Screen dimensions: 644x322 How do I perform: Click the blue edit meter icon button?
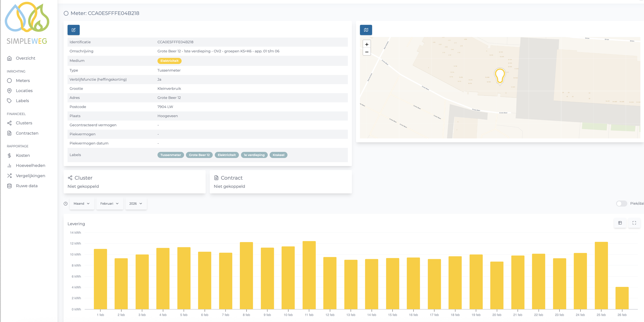tap(73, 30)
